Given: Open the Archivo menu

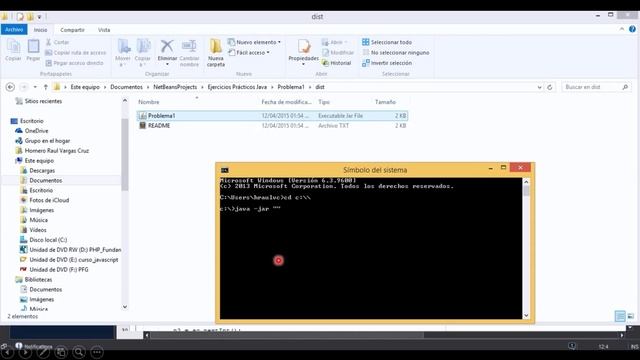Looking at the screenshot, I should (14, 29).
